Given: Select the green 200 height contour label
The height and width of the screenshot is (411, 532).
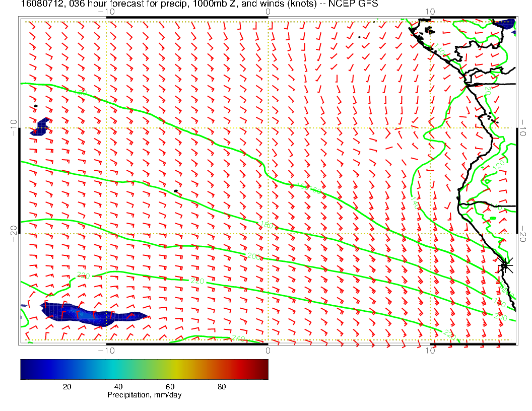Looking at the screenshot, I should 253,256.
